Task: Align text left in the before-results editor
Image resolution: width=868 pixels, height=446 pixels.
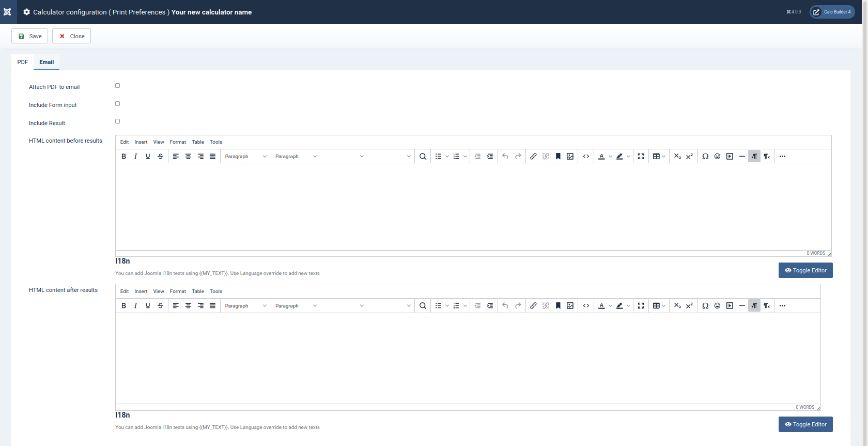Action: [176, 156]
